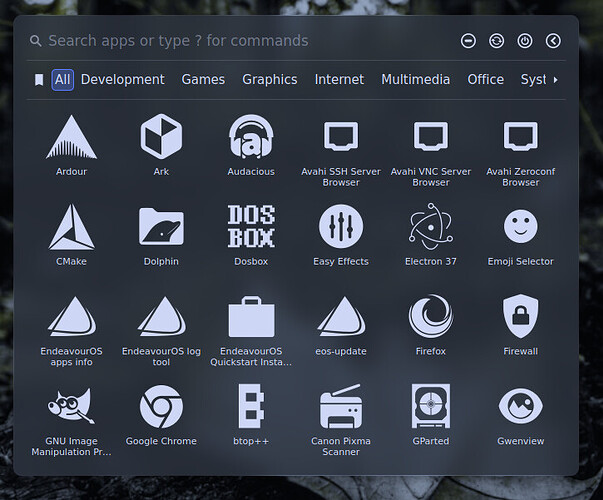Viewport: 603px width, 500px height.
Task: Show the Graphics category
Action: [269, 80]
